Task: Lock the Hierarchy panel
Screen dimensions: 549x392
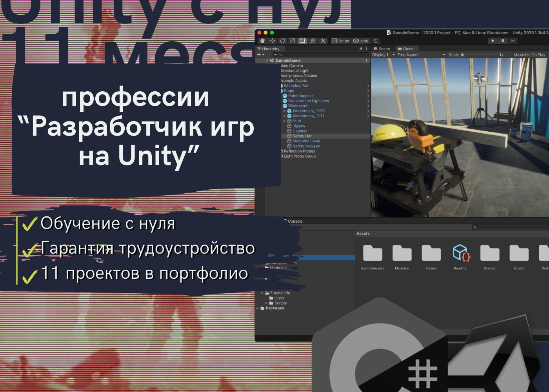Action: 361,49
